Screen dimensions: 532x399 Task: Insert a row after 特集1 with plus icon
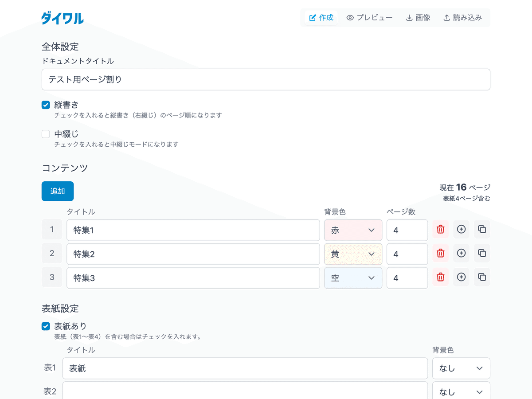(x=461, y=230)
